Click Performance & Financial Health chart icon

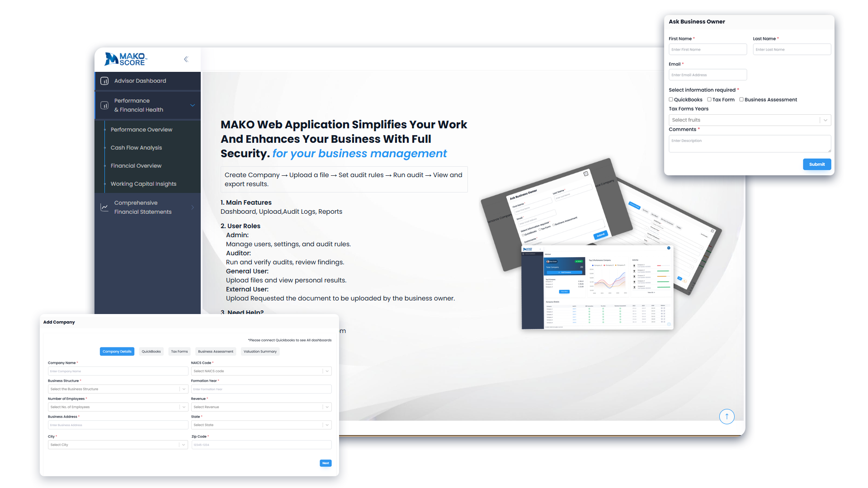click(104, 105)
